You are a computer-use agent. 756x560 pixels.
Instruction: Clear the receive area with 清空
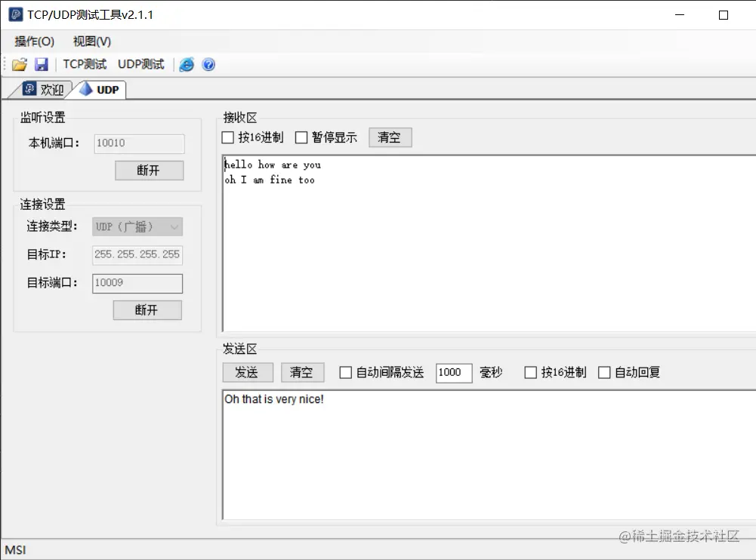(x=390, y=137)
